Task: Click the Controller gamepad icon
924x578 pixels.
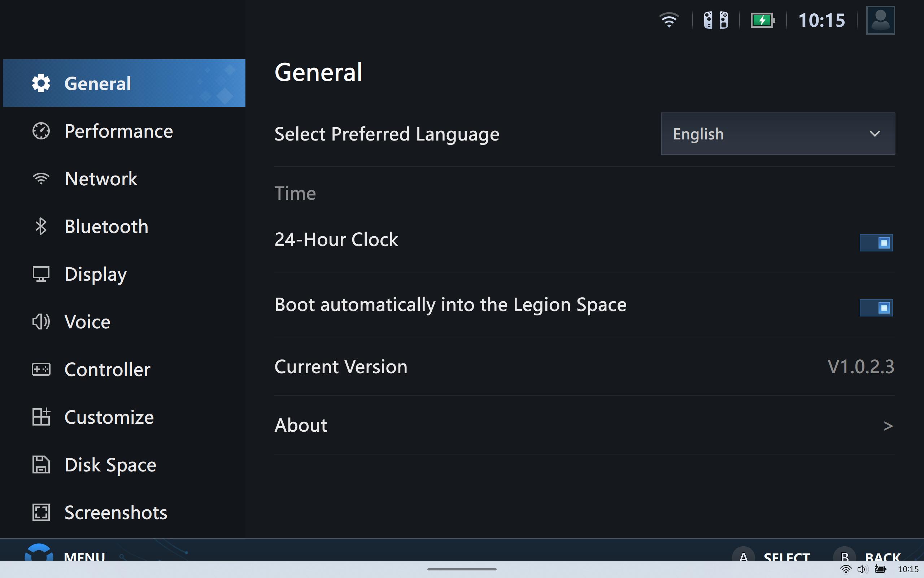Action: [41, 369]
